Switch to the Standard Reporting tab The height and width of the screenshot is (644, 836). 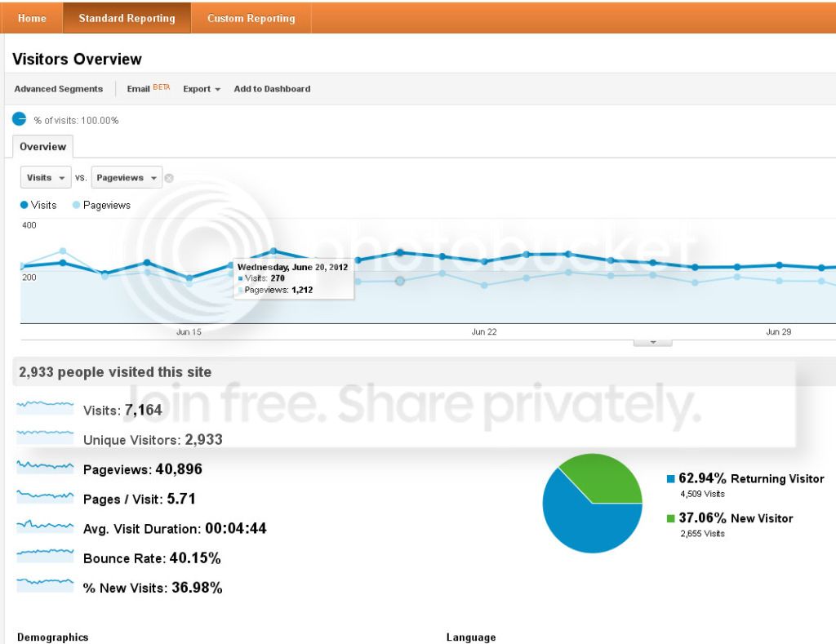click(x=127, y=18)
